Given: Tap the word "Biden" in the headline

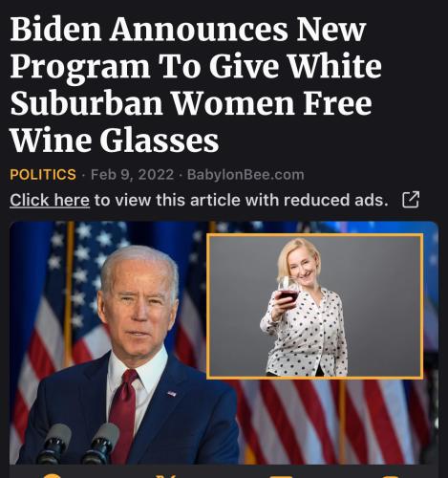Looking at the screenshot, I should click(x=55, y=30).
